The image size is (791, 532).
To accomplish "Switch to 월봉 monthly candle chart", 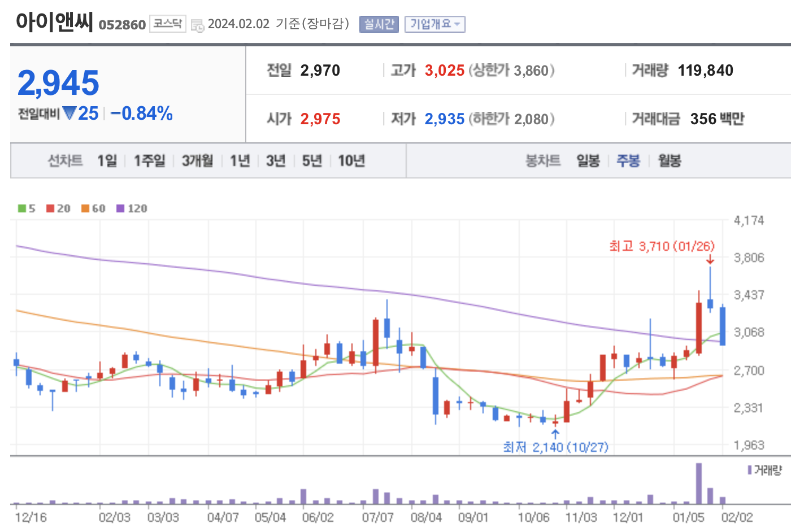I will coord(670,161).
